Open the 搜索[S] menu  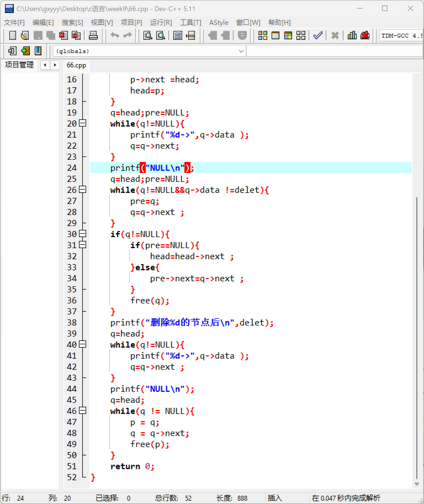click(72, 23)
